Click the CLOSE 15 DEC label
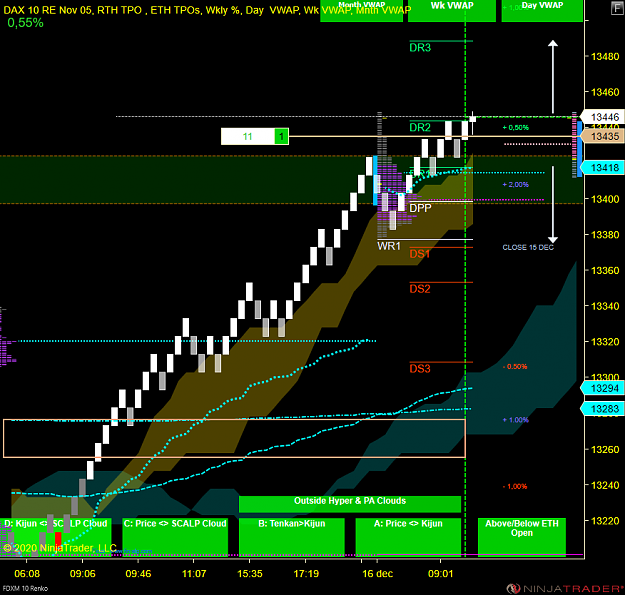This screenshot has height=595, width=625. [x=528, y=247]
